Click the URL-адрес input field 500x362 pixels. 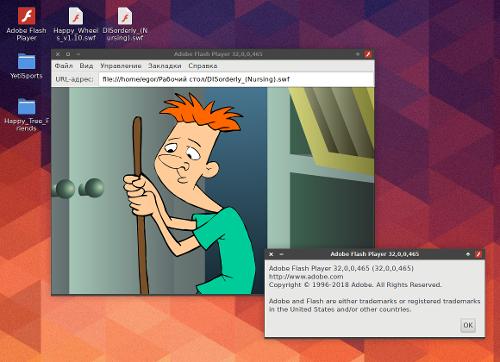[x=236, y=79]
